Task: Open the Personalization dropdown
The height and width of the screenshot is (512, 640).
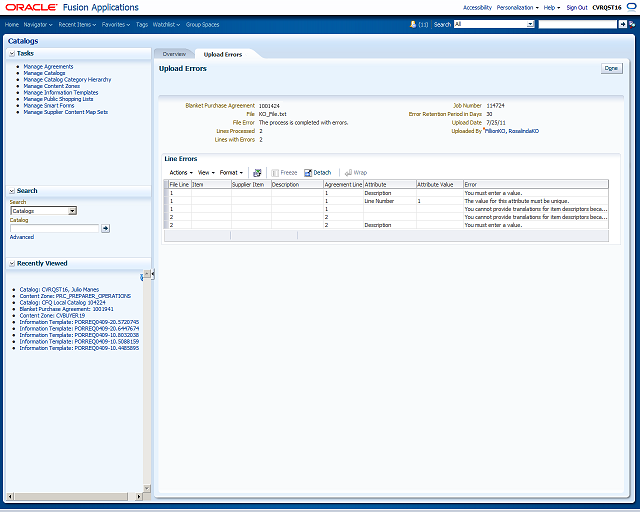Action: pyautogui.click(x=518, y=7)
